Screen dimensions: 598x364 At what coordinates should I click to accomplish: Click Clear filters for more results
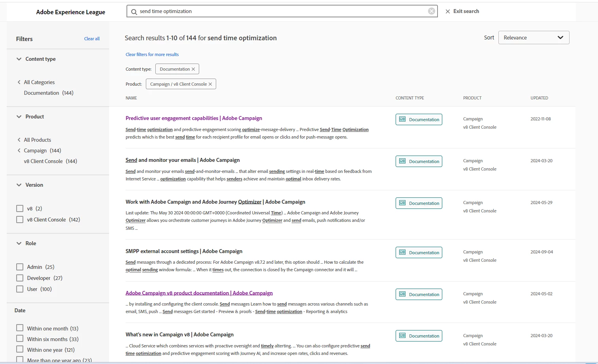[152, 54]
